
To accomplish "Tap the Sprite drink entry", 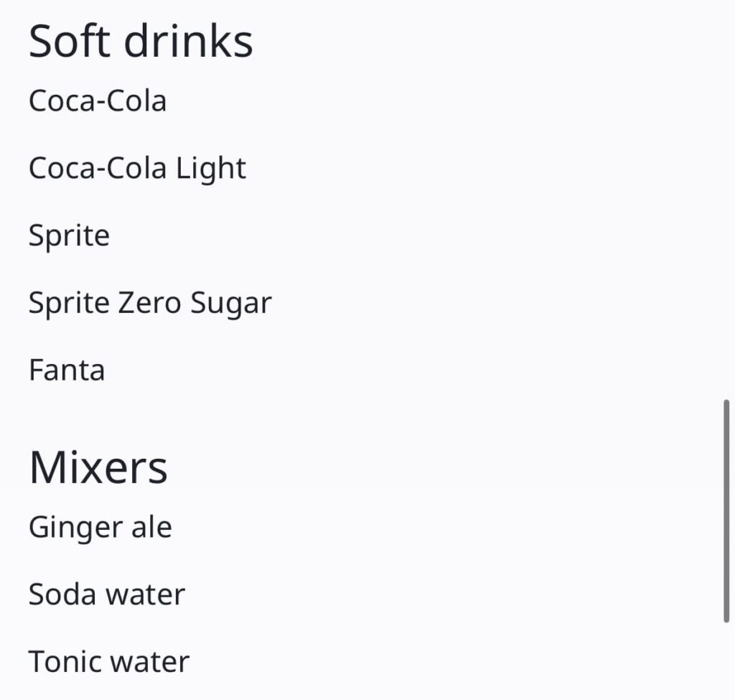I will [x=69, y=236].
